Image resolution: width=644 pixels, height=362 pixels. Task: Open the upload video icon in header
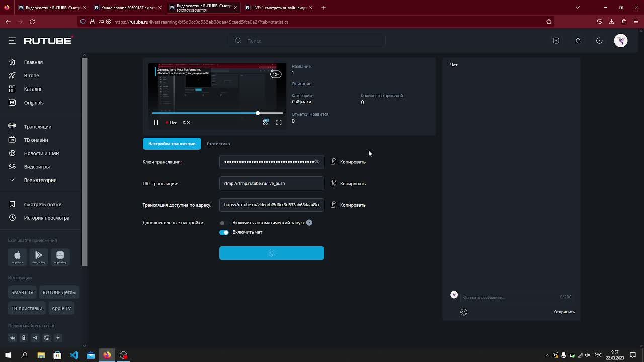(x=556, y=41)
